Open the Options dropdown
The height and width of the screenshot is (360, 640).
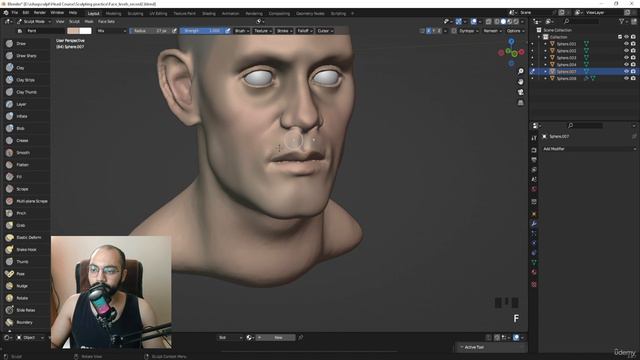point(515,31)
